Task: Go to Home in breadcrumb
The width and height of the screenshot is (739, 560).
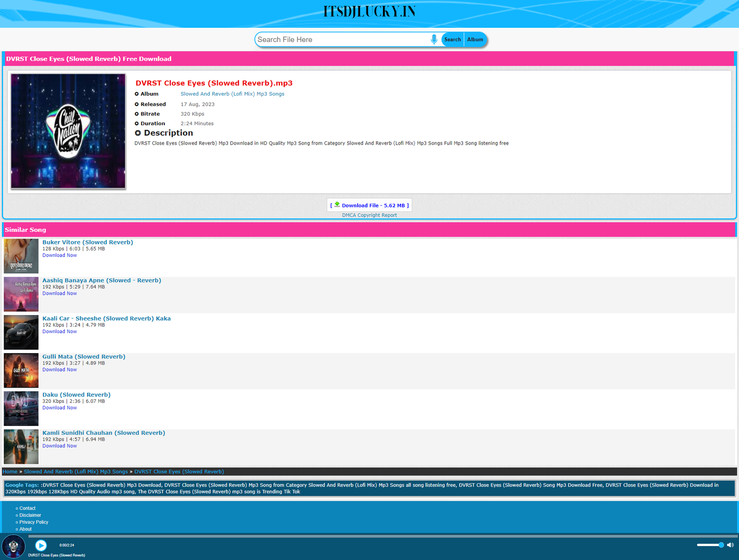Action: (10, 472)
